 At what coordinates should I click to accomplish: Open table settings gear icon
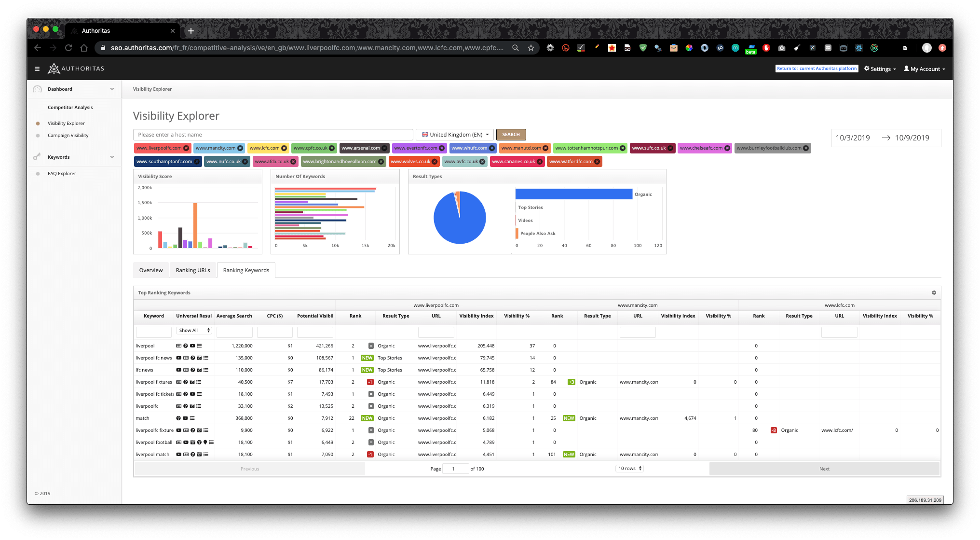click(x=934, y=293)
